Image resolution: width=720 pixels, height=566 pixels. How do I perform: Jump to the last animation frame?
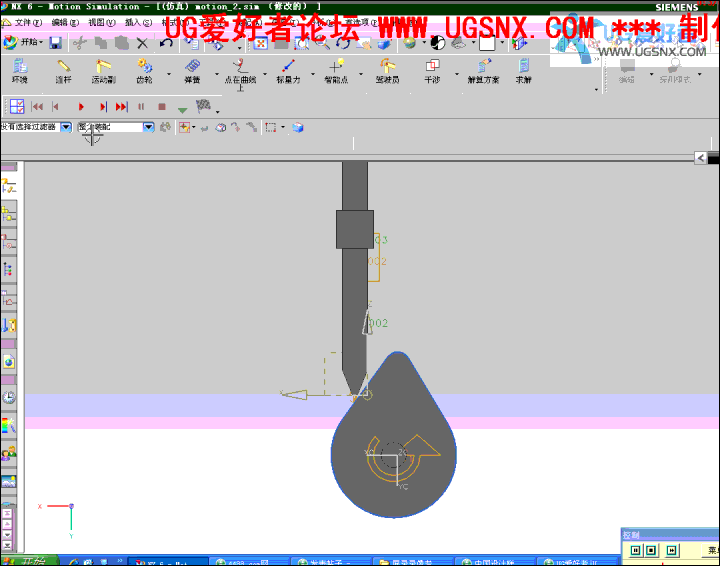121,107
